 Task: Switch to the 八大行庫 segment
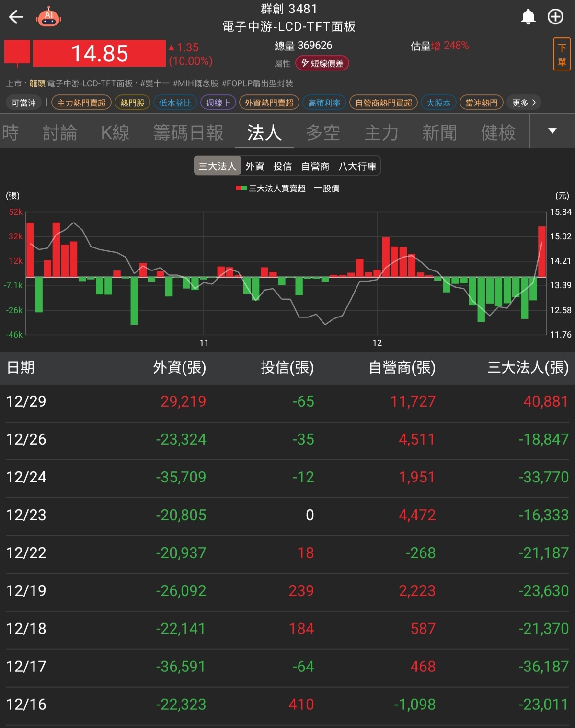click(x=357, y=166)
